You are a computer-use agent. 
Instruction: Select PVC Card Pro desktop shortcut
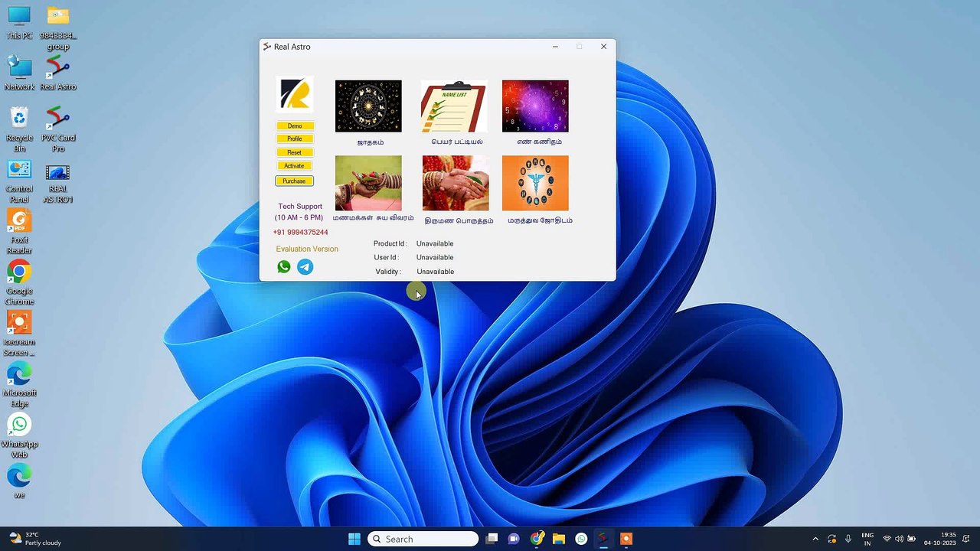[x=58, y=130]
